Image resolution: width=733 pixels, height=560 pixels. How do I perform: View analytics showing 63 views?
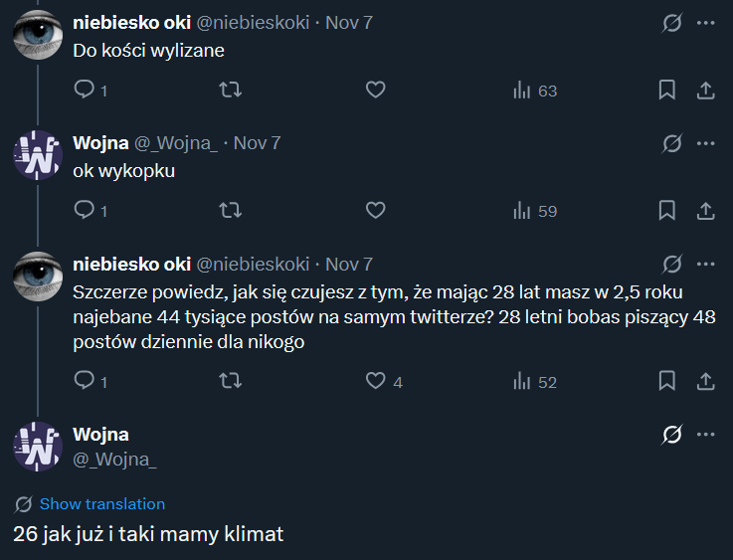tap(535, 91)
